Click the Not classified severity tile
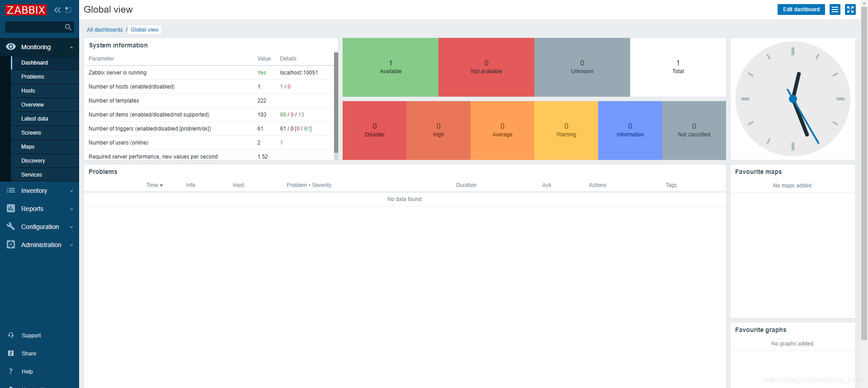Image resolution: width=868 pixels, height=388 pixels. pos(694,131)
